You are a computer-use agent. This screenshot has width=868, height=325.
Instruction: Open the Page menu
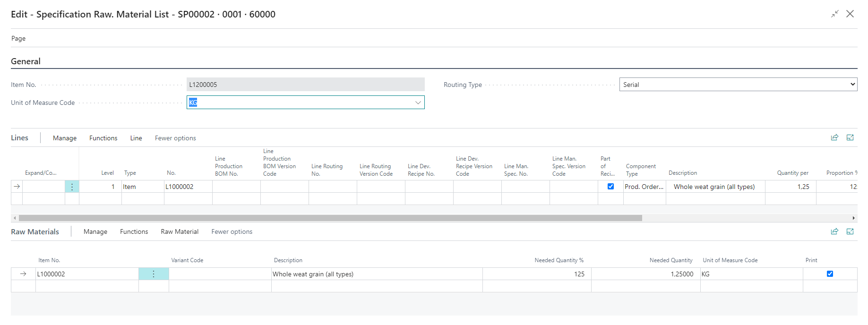pos(18,38)
